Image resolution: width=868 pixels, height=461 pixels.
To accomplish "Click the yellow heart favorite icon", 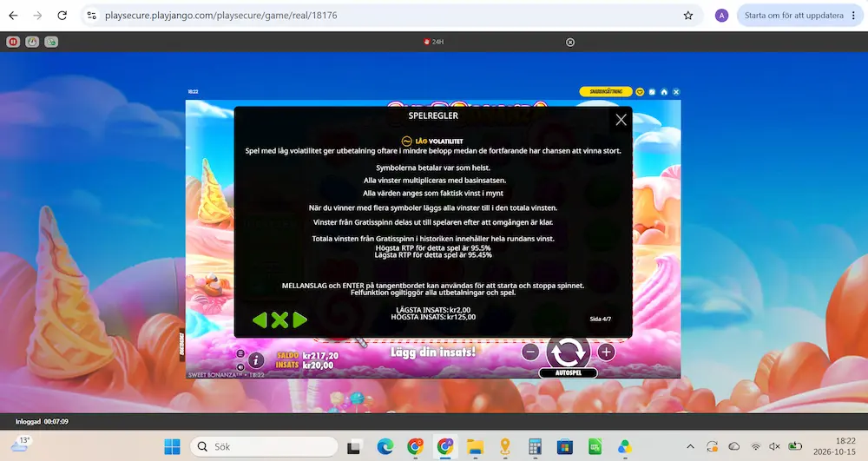I will tap(640, 92).
